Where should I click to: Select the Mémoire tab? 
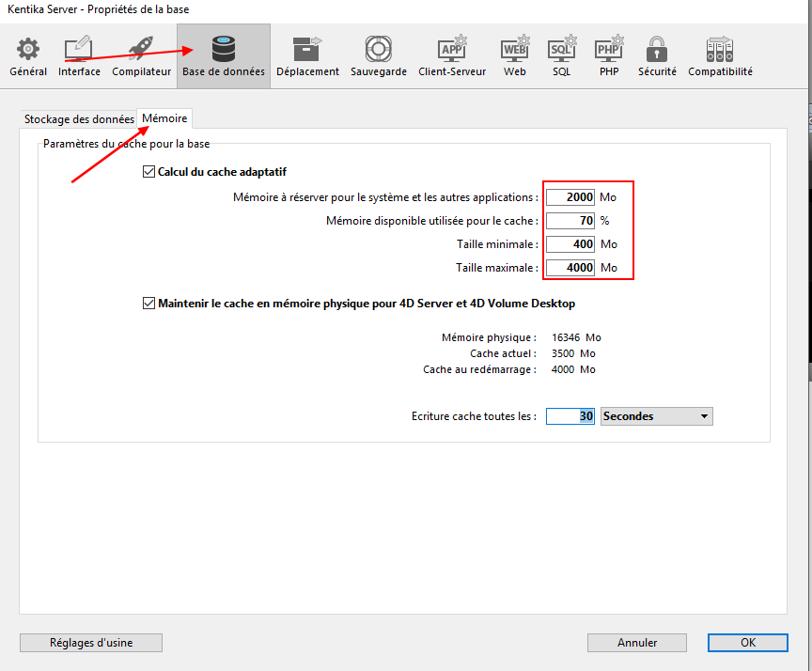[x=164, y=118]
